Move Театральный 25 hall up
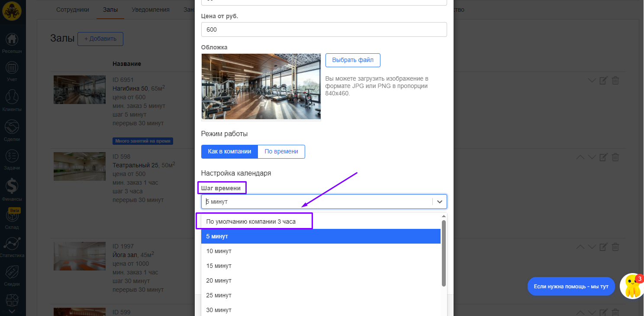This screenshot has width=644, height=316. coord(581,157)
